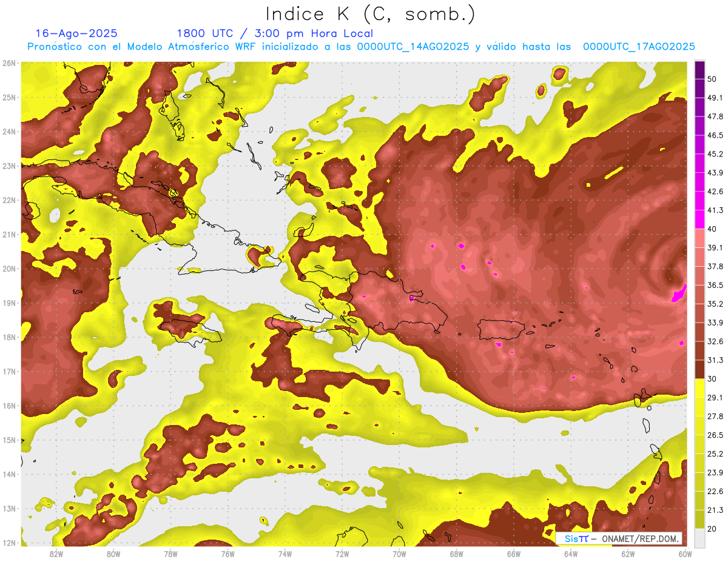Click the '80W' longitude label

113,554
